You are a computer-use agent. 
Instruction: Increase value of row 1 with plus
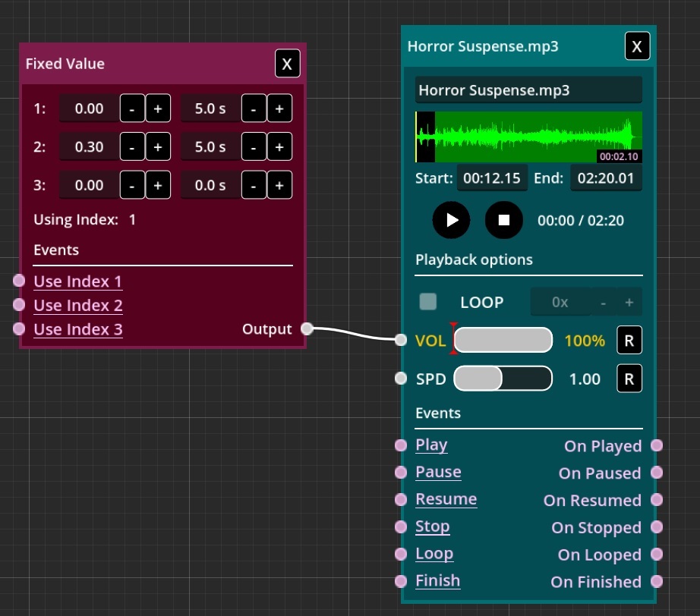(158, 108)
